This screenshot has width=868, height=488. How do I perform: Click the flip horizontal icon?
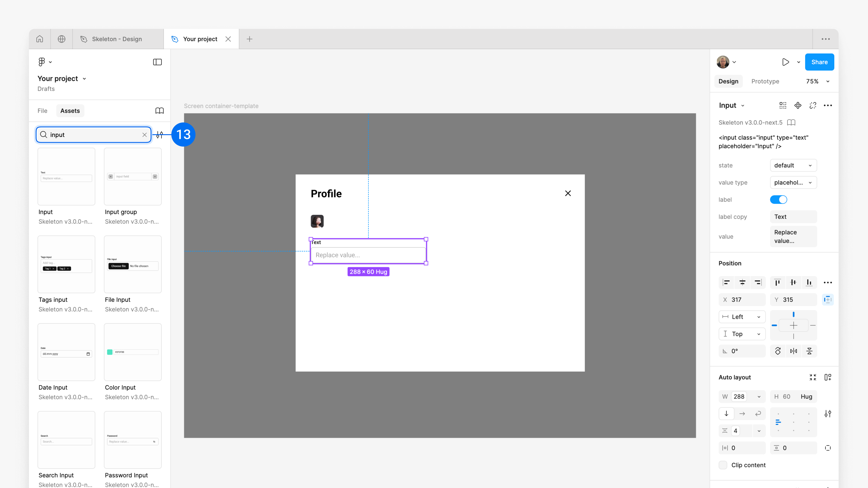point(794,351)
